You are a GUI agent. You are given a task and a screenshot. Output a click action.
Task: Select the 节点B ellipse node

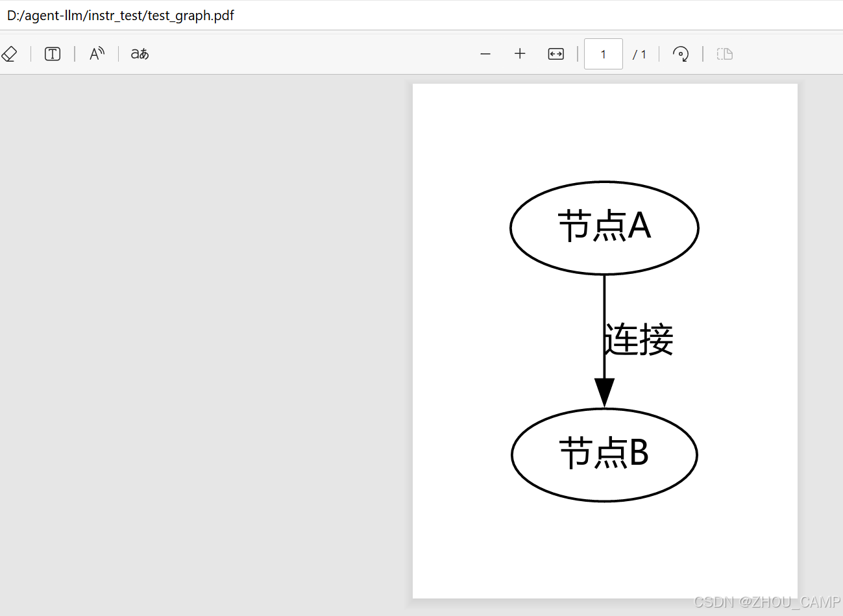point(604,454)
